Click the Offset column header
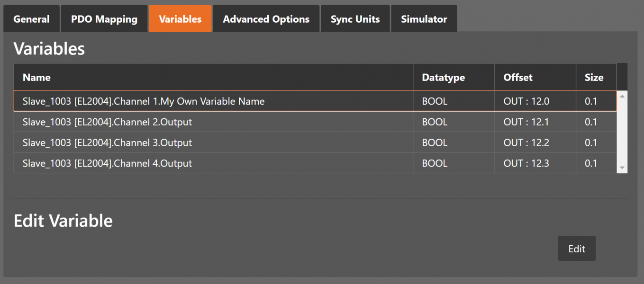The width and height of the screenshot is (644, 284). pyautogui.click(x=518, y=77)
